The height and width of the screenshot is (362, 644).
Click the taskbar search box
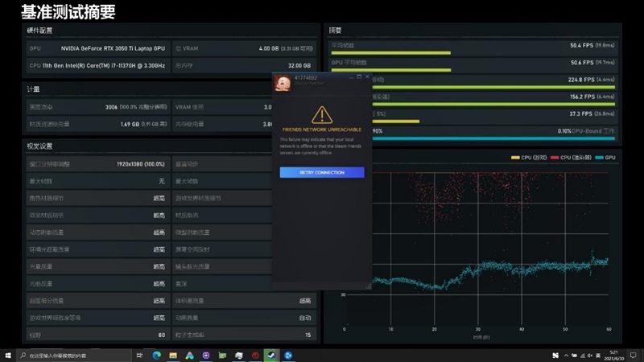[x=74, y=356]
